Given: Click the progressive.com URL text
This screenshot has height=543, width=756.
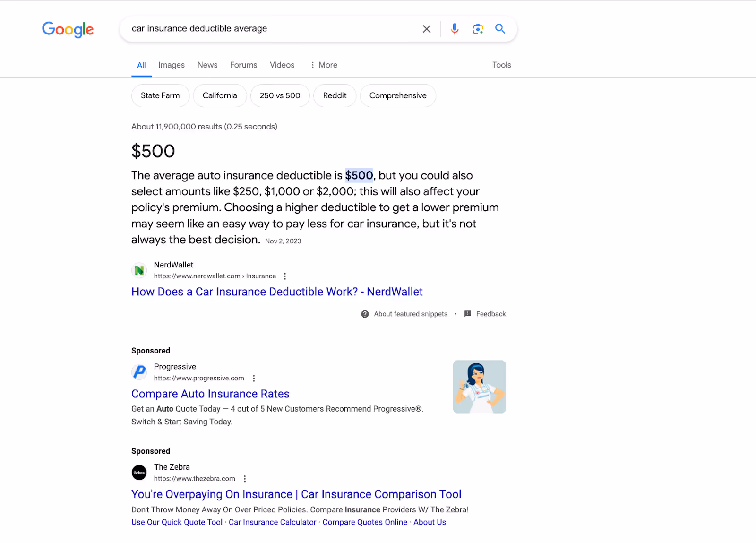Looking at the screenshot, I should click(x=199, y=378).
